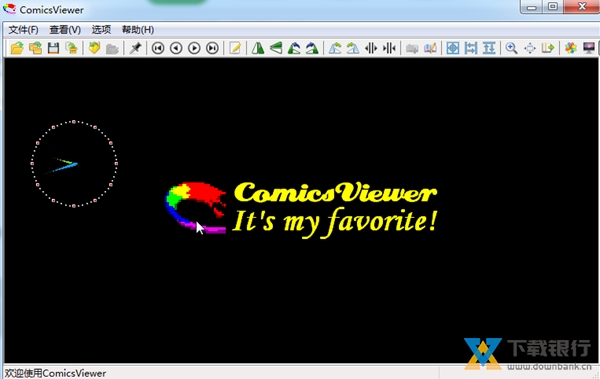
Task: Click the green flip horizontal icon
Action: tap(258, 48)
